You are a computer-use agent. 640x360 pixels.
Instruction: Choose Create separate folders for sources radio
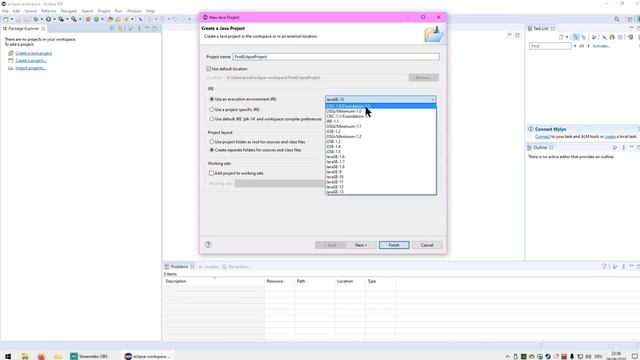[x=211, y=150]
